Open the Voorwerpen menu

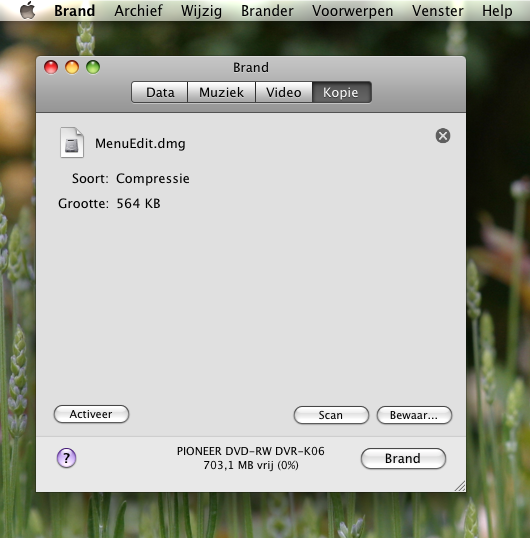click(353, 11)
